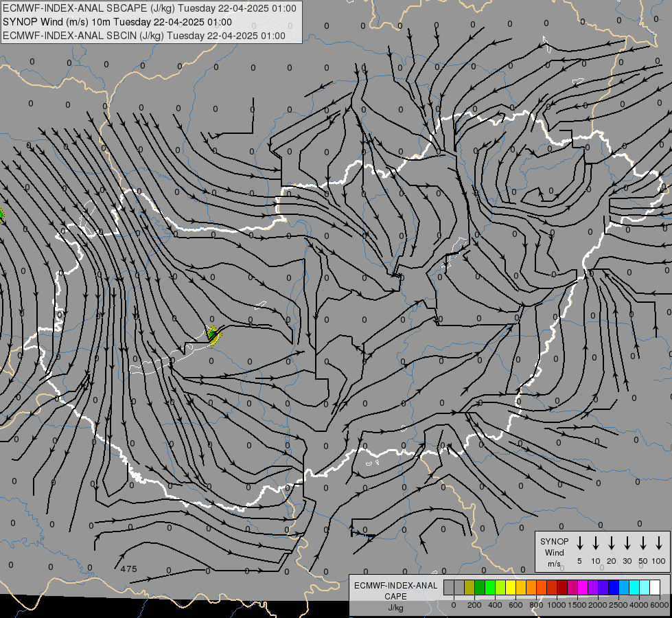Click the 30 label in wind legend
672x618 pixels.
(x=627, y=561)
